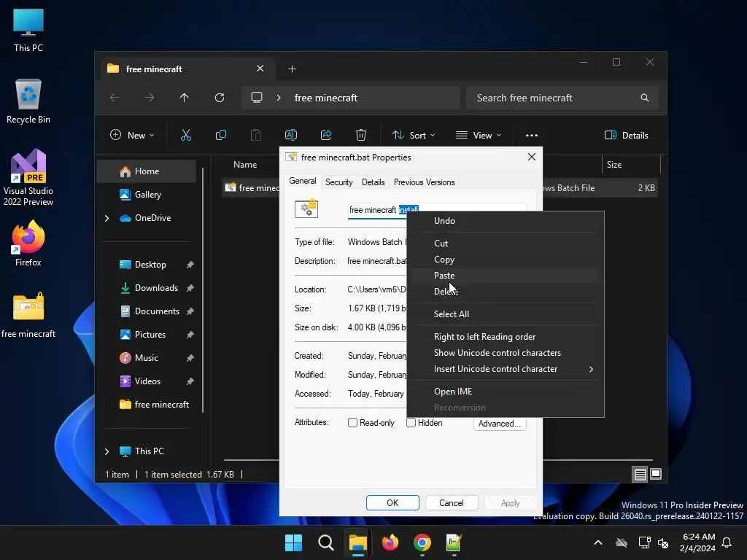
Task: Open This PC desktop icon
Action: coord(28,30)
